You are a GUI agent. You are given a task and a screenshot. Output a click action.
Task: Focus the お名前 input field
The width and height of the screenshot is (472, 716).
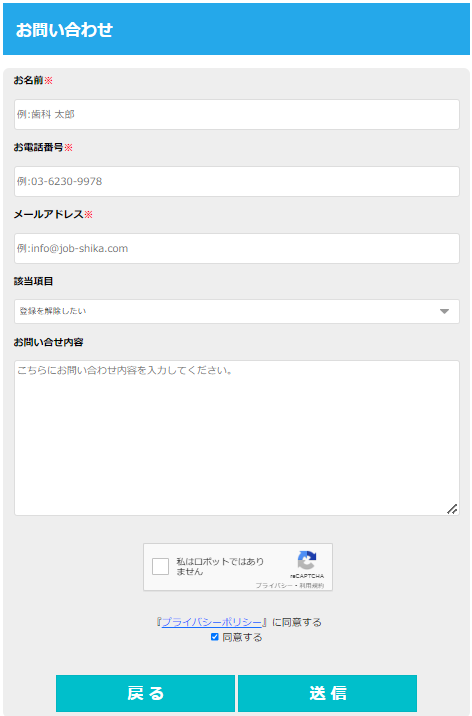click(x=236, y=114)
